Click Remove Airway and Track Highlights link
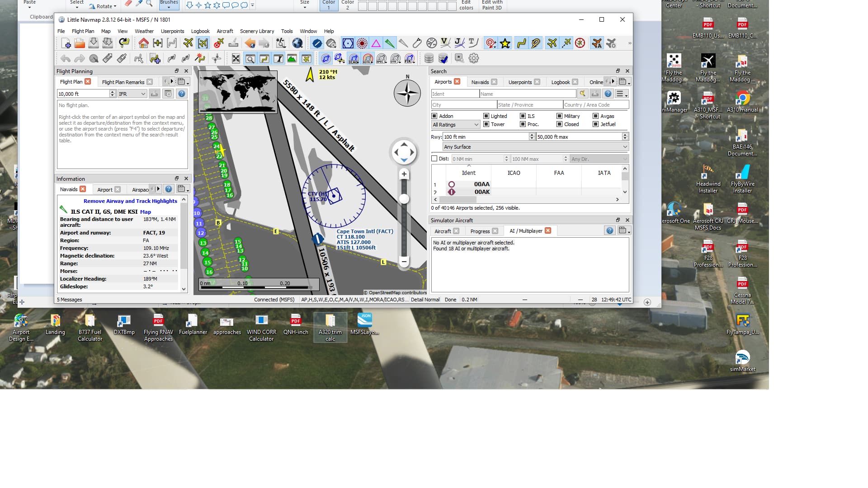868x488 pixels. click(130, 201)
